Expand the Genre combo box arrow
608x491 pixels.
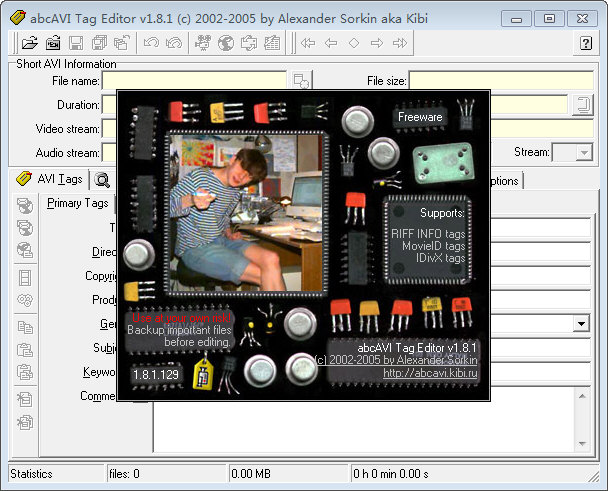581,323
